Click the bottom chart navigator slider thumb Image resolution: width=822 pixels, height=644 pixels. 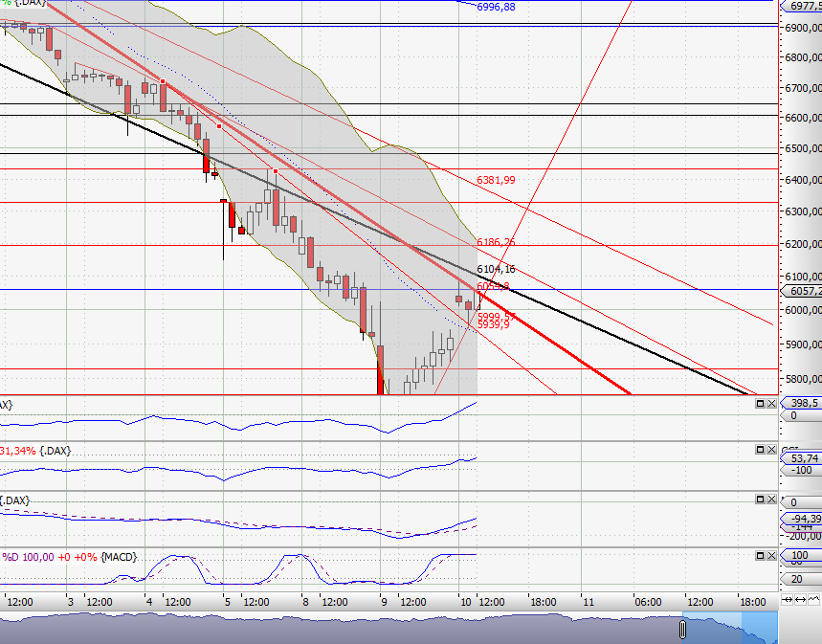tap(682, 628)
